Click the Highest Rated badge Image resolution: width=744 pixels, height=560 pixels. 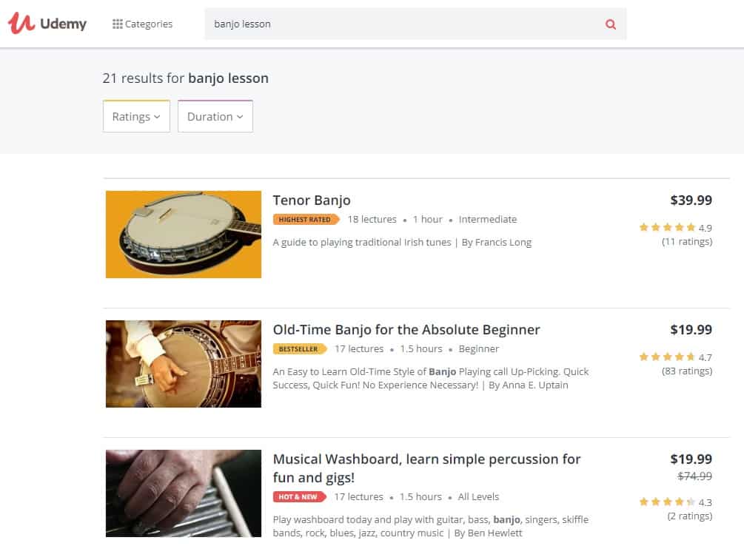tap(305, 220)
